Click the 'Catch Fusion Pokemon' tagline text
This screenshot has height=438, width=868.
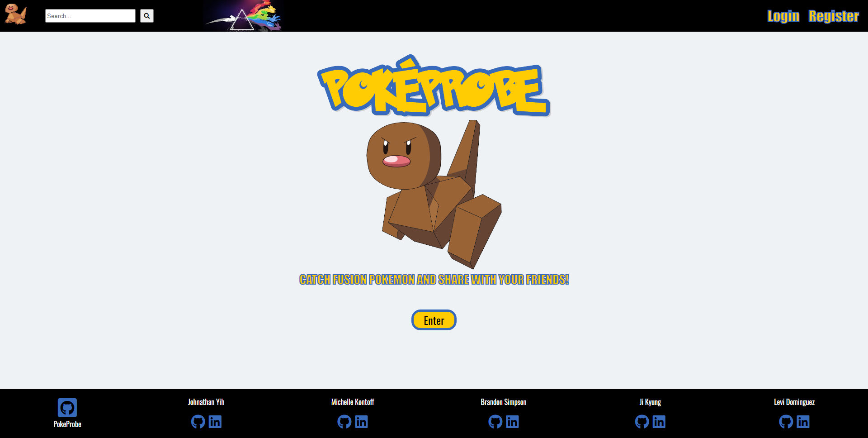(434, 280)
